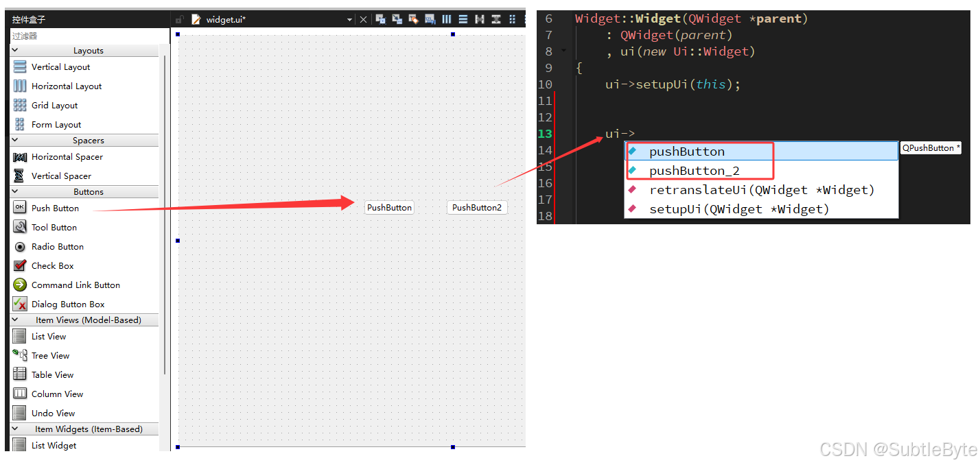Click the Lay Out Vertically toolbar icon
The width and height of the screenshot is (980, 467).
coord(463,19)
